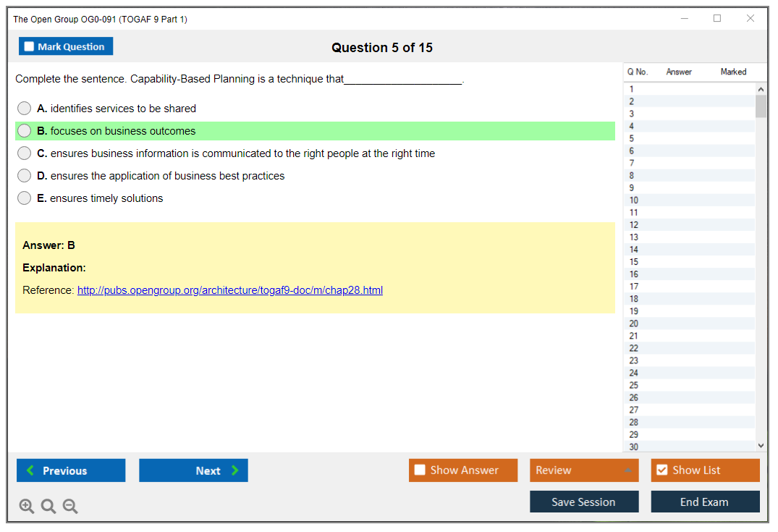This screenshot has height=532, width=778.
Task: Choose option B focuses on business outcomes
Action: (x=25, y=131)
